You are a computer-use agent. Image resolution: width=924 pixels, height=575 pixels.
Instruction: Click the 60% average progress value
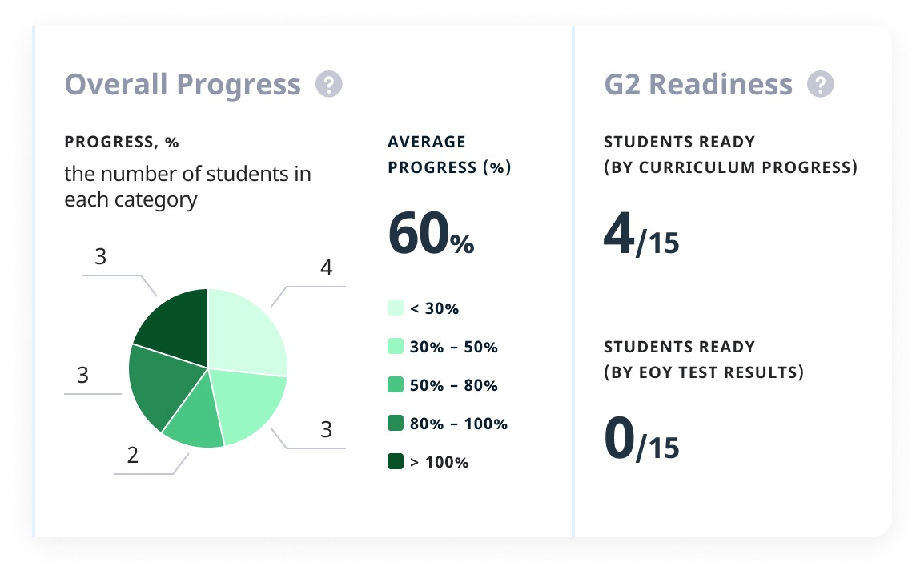(431, 235)
